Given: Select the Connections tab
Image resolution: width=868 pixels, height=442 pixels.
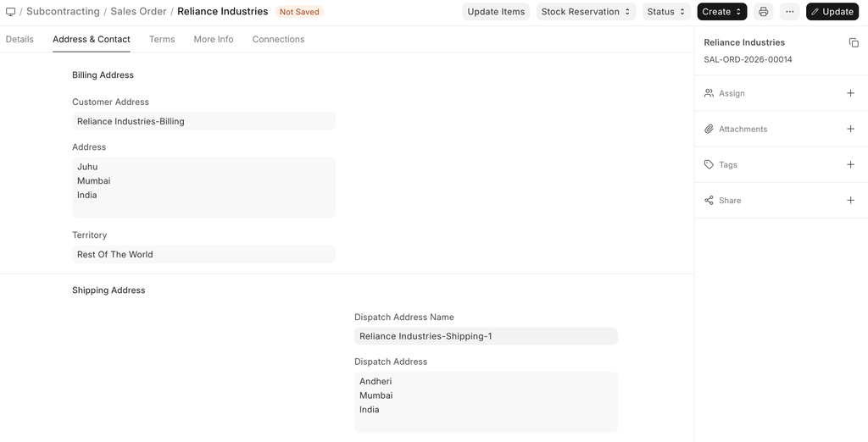Looking at the screenshot, I should tap(278, 39).
